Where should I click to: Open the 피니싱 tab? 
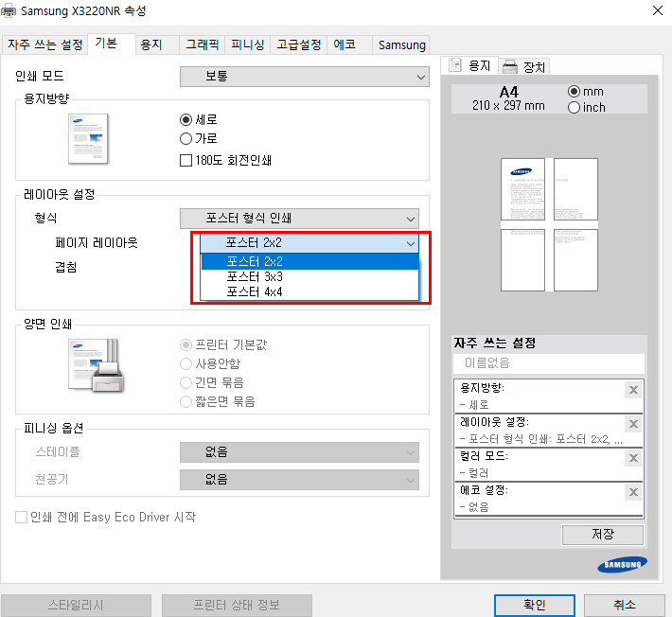click(247, 44)
